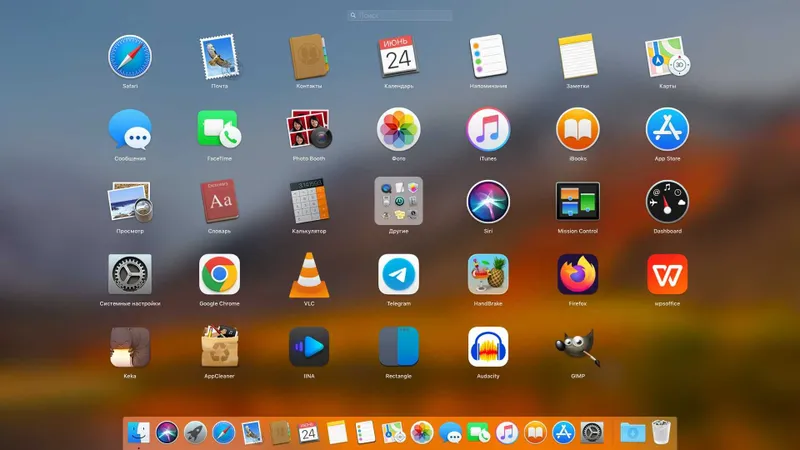Open the GIMP application
The width and height of the screenshot is (800, 450).
[x=578, y=347]
